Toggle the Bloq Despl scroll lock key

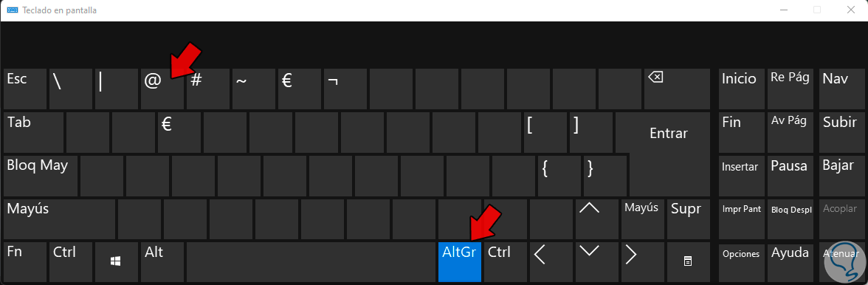[x=790, y=219]
